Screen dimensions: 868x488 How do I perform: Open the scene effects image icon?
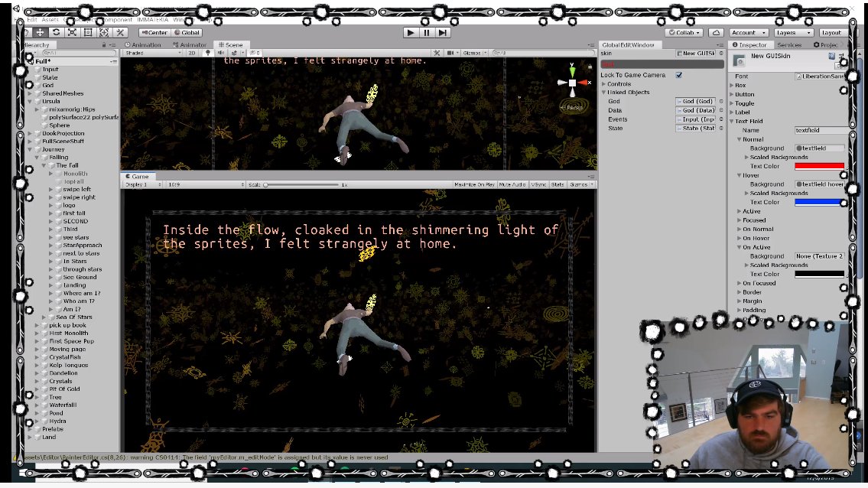236,54
